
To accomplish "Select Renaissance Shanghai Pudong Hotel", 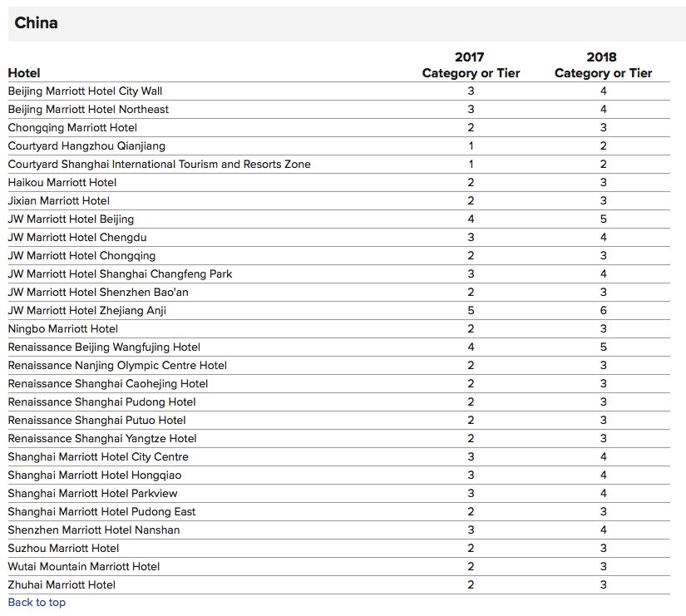I will tap(102, 402).
